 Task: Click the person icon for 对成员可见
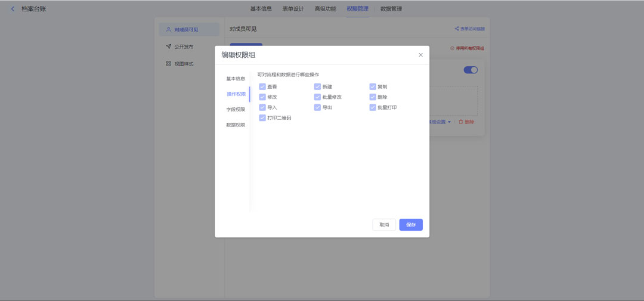169,29
